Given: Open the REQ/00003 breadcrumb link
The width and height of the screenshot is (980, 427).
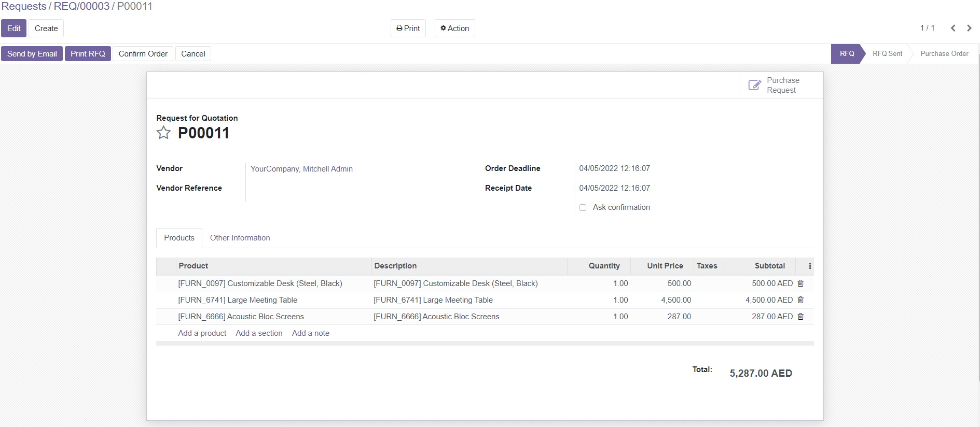Looking at the screenshot, I should coord(81,6).
